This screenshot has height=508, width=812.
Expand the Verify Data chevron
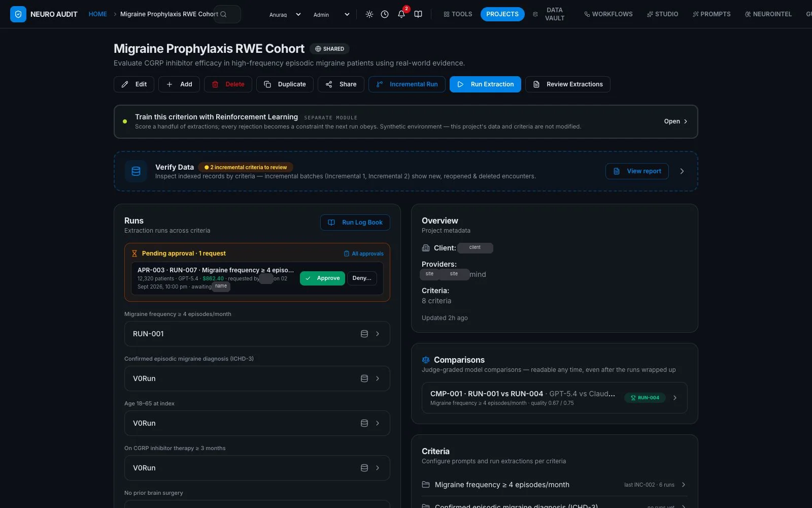(682, 171)
